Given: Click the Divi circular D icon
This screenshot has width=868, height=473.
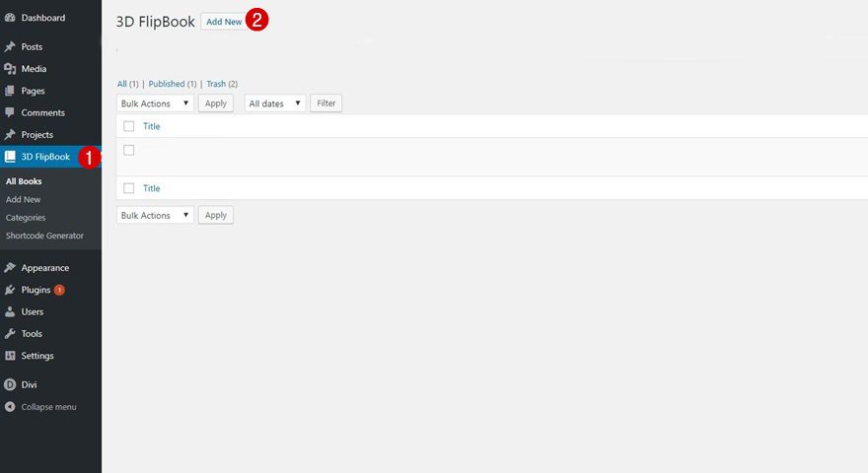Looking at the screenshot, I should click(x=10, y=385).
